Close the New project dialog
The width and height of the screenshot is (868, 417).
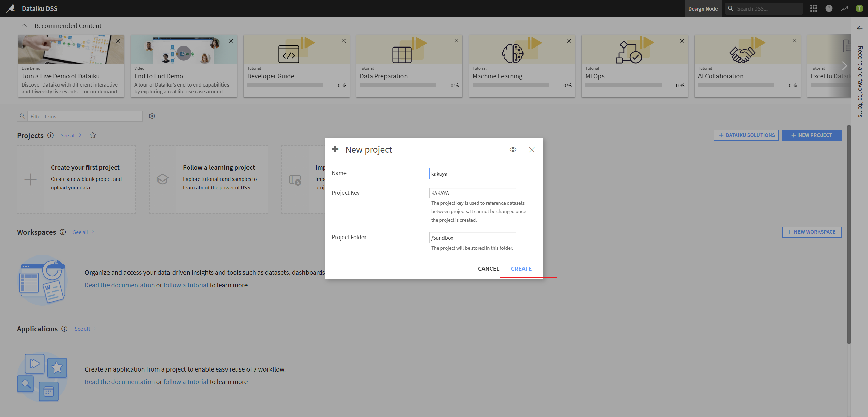pos(532,150)
